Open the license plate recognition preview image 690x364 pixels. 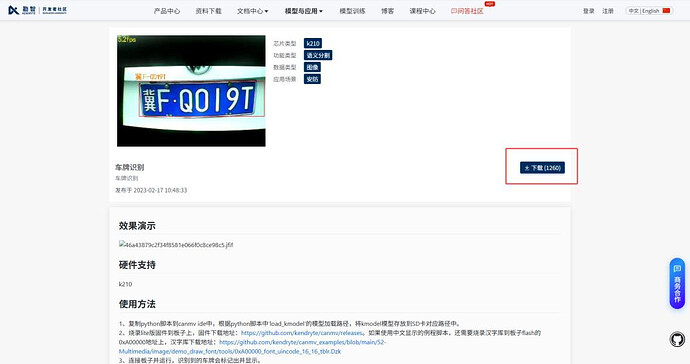point(191,91)
